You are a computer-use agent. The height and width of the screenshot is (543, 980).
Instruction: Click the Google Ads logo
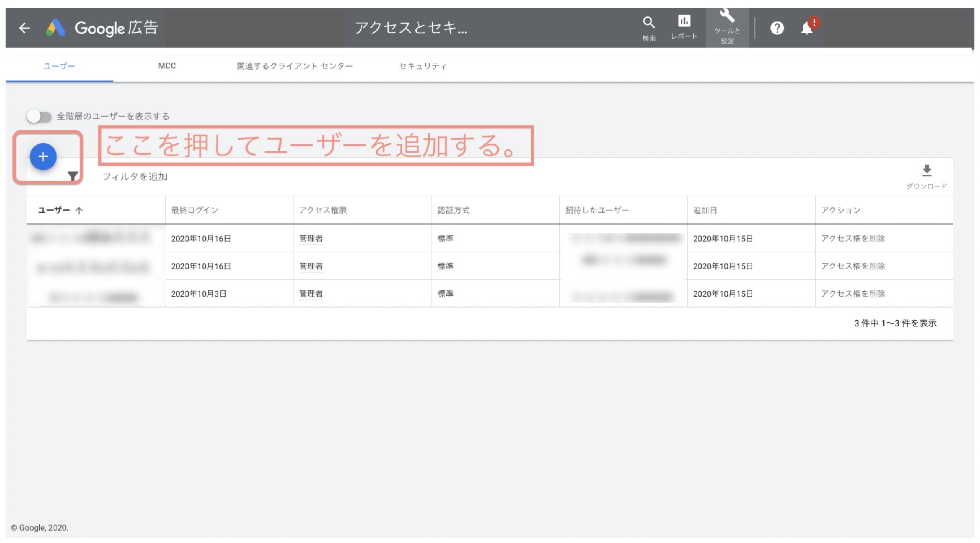[x=55, y=28]
